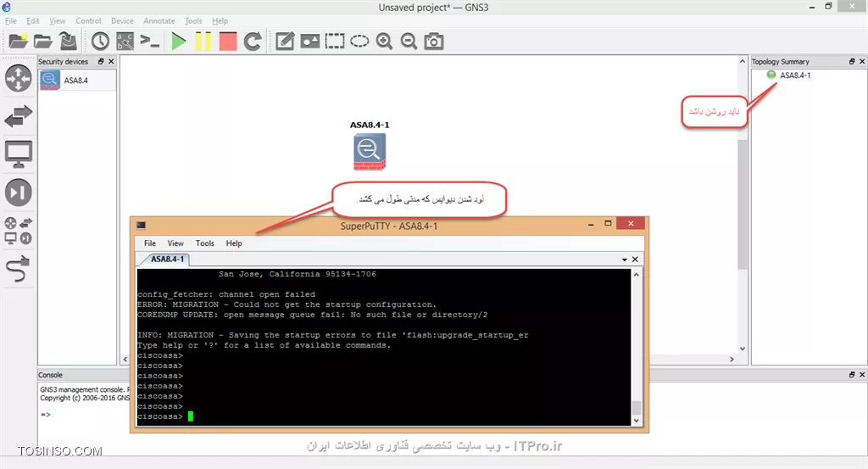
Task: Switch to the ASA8.4-1 session tab
Action: (167, 260)
